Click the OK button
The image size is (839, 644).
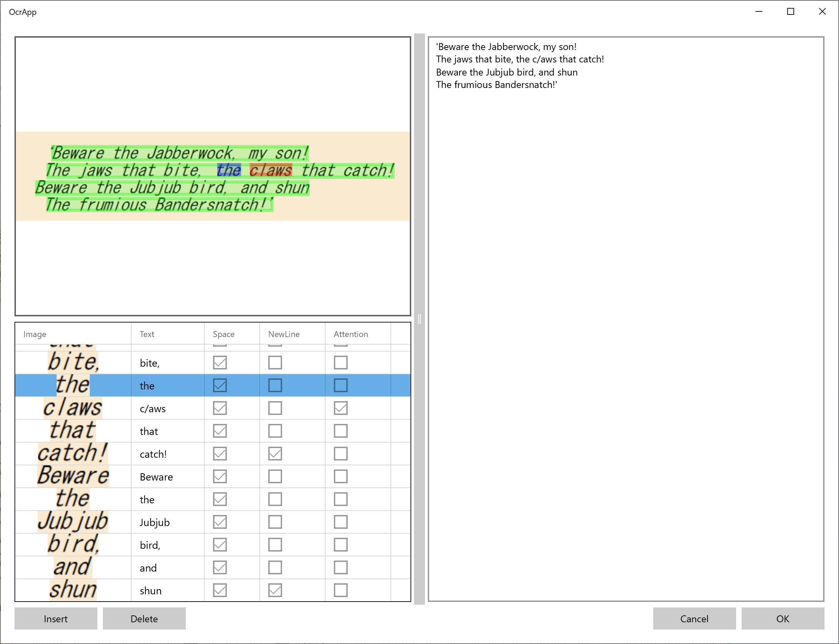pos(782,618)
